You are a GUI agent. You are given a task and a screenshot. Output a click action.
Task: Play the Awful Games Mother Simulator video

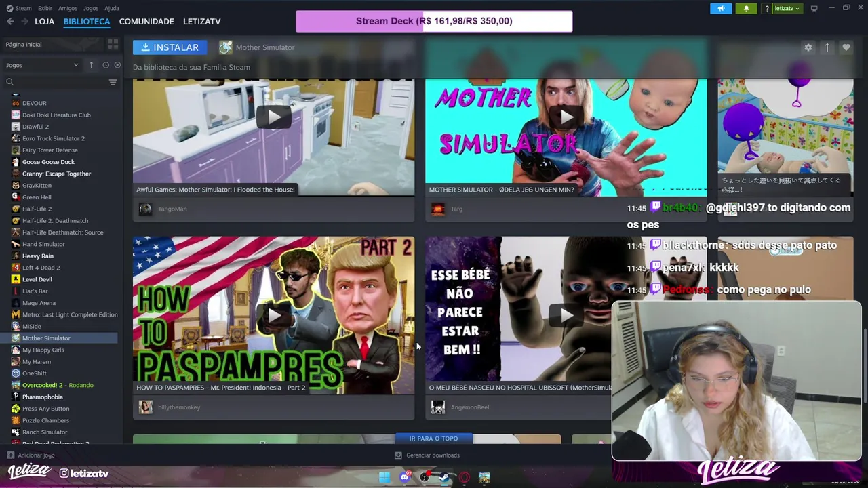(x=273, y=117)
